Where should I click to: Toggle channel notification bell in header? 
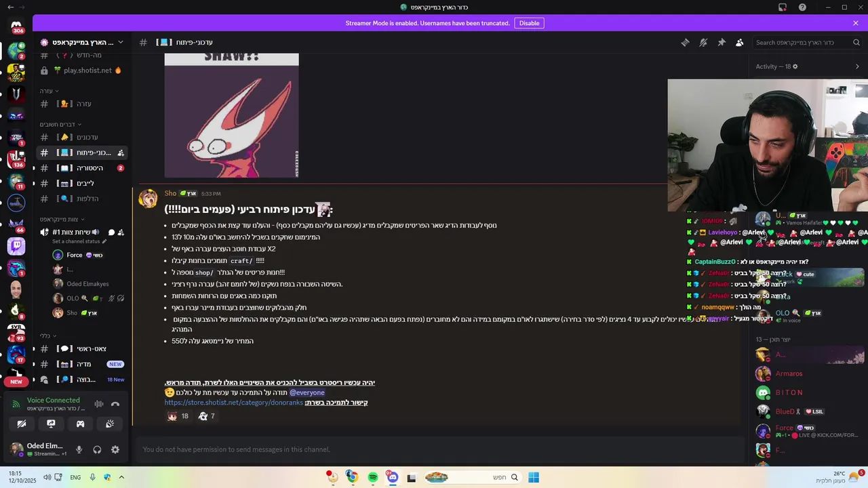point(703,42)
